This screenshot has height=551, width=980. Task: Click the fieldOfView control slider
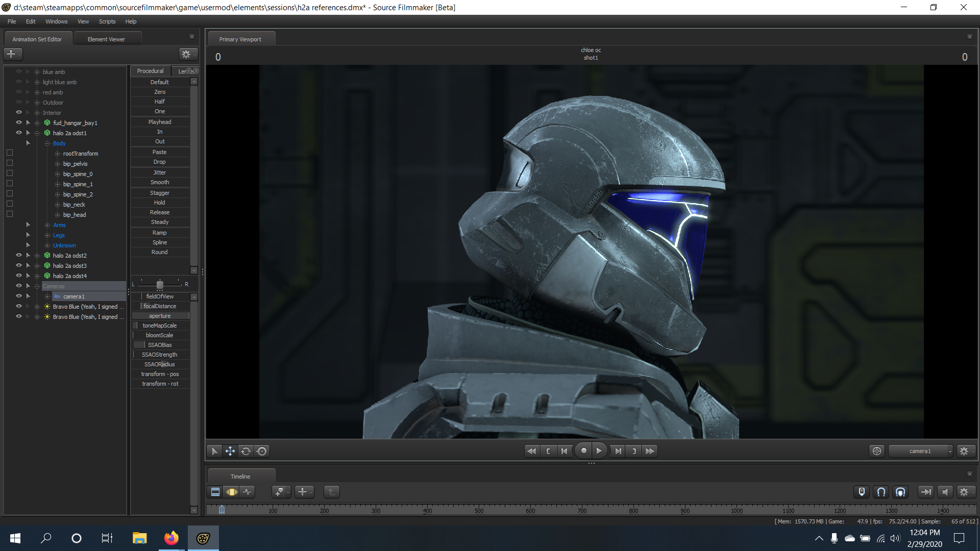[160, 296]
